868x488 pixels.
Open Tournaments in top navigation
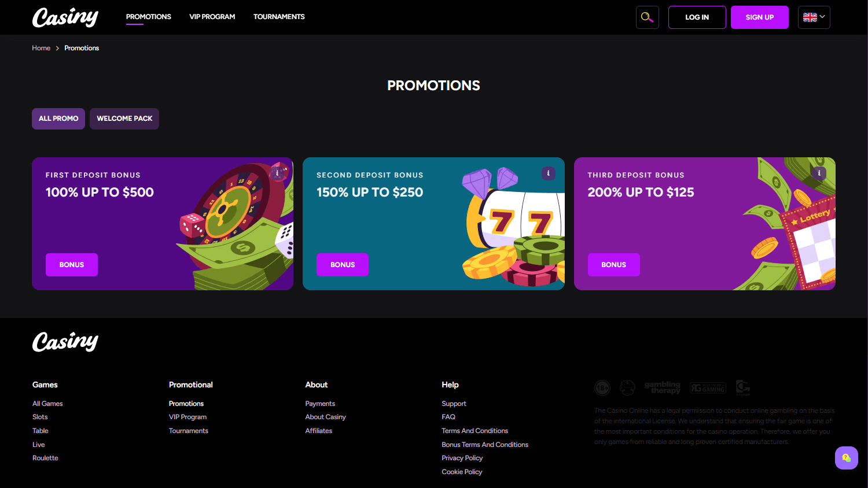click(279, 17)
